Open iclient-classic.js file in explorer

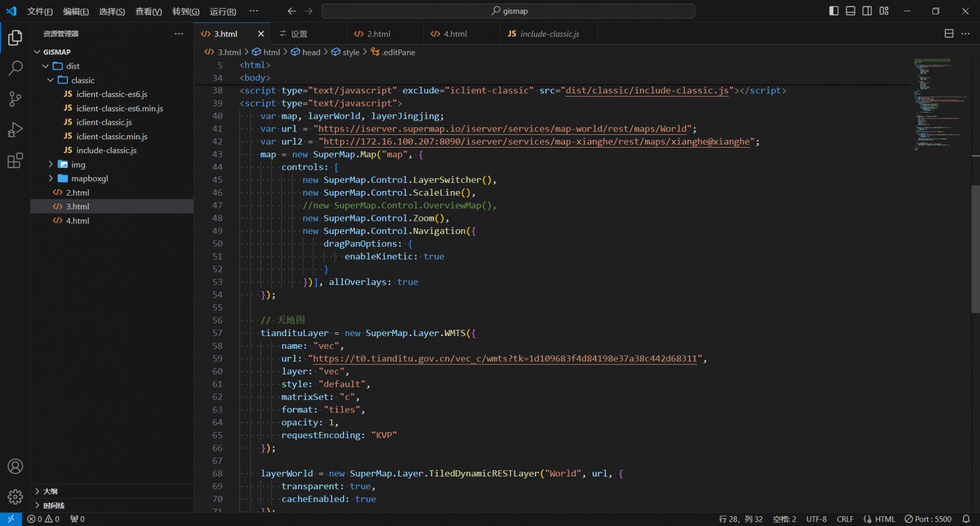(112, 122)
